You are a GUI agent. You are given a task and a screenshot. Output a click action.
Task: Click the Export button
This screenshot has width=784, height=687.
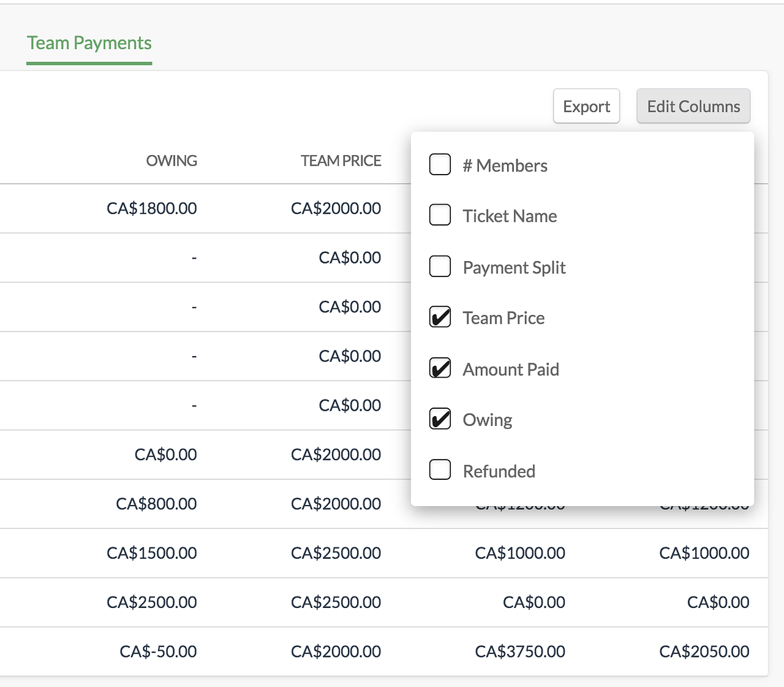586,106
